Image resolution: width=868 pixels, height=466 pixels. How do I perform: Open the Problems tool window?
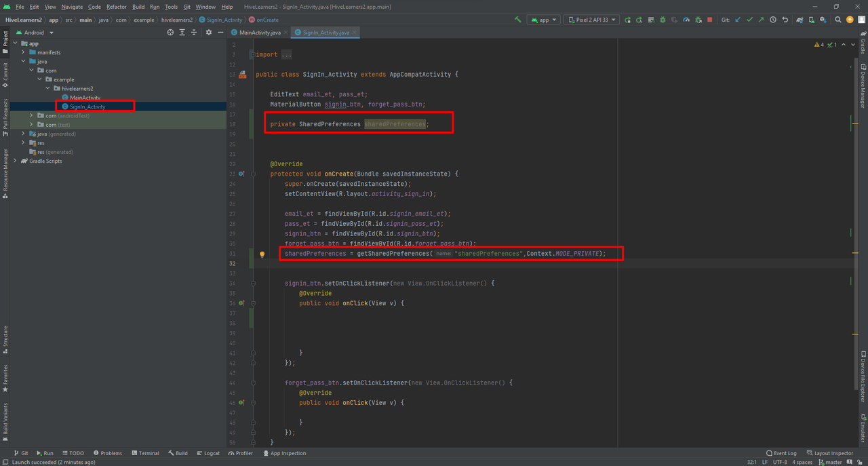(x=108, y=453)
